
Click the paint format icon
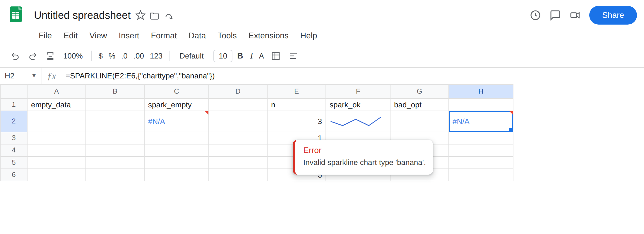50,56
